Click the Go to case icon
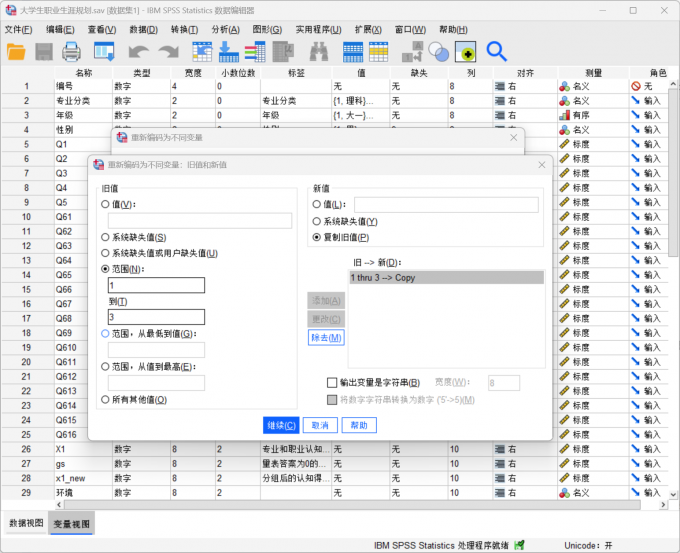The width and height of the screenshot is (680, 553). click(x=202, y=52)
